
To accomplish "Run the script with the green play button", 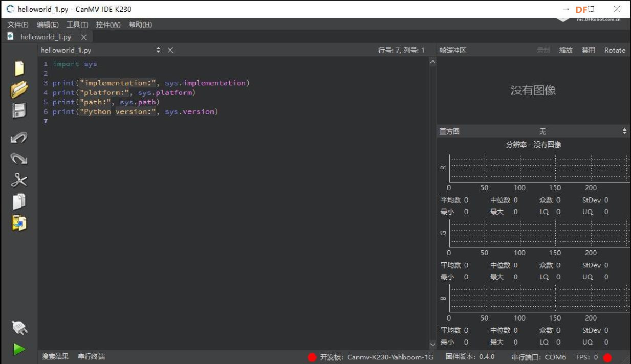I will tap(19, 349).
